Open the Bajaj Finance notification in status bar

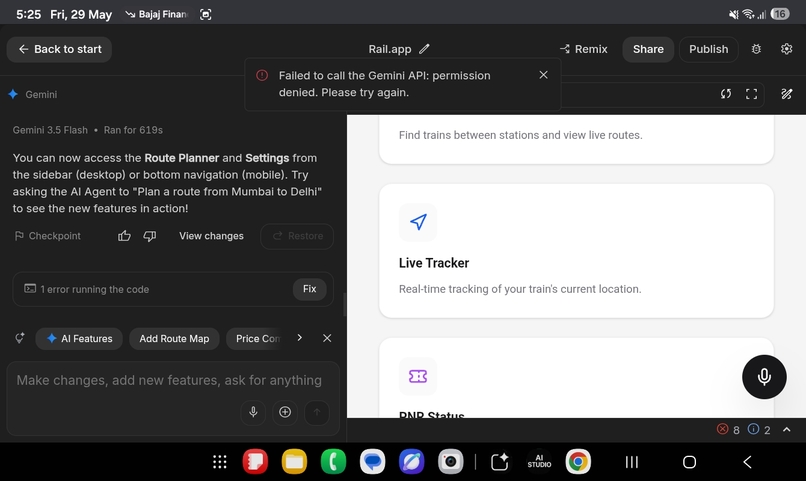click(157, 14)
